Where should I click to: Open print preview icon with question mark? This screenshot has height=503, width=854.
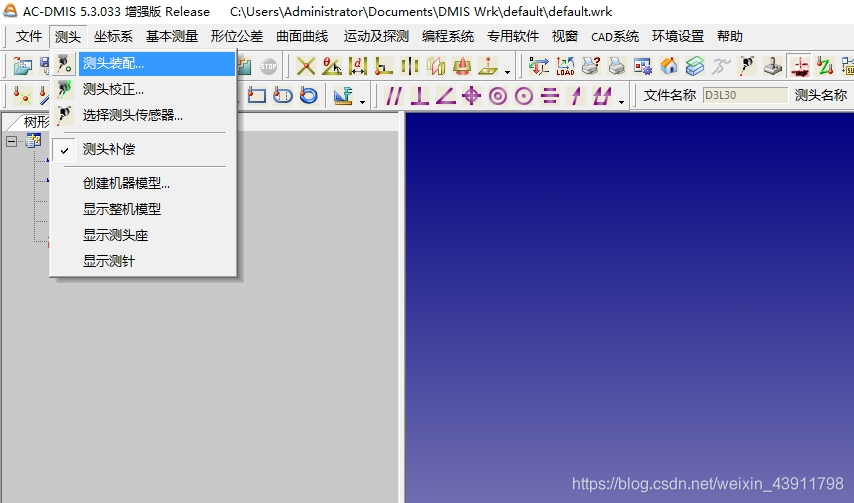coord(591,66)
